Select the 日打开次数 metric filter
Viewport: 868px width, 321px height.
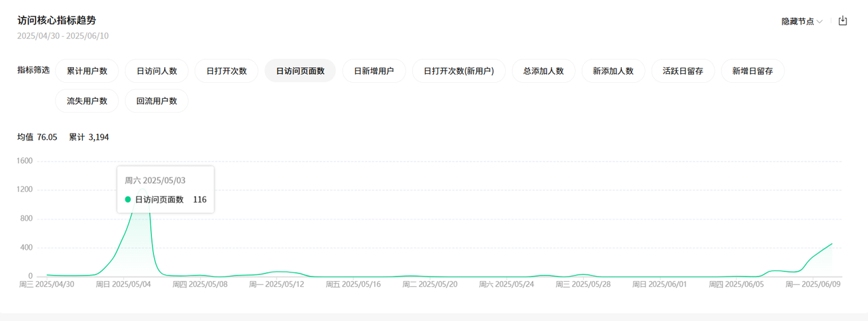click(226, 71)
